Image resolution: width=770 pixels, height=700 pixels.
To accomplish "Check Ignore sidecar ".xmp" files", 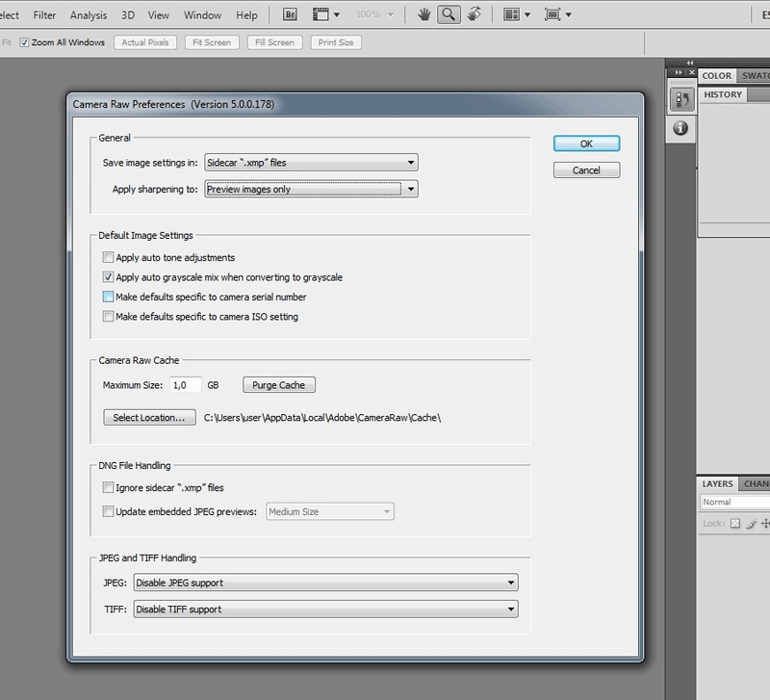I will pos(108,488).
